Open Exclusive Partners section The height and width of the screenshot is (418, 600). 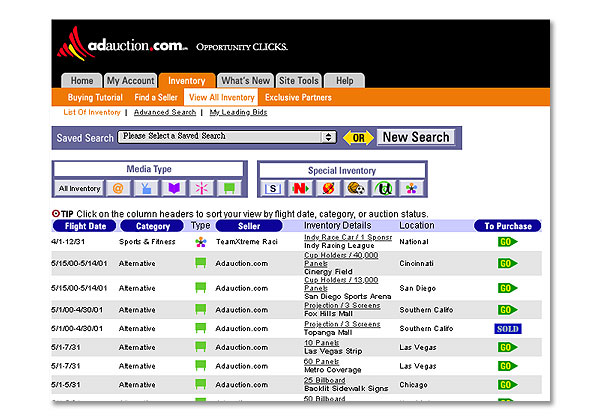pos(298,98)
